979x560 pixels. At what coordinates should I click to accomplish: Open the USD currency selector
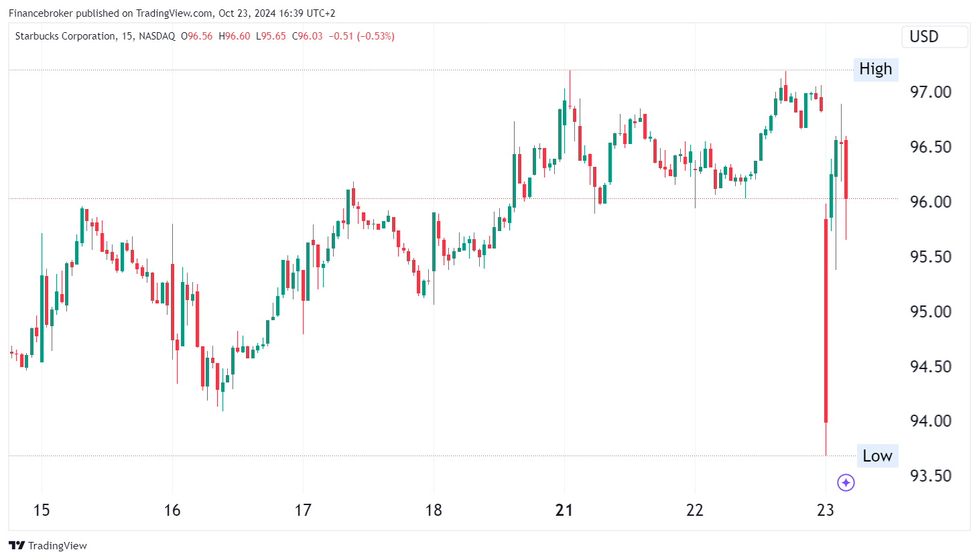tap(934, 37)
